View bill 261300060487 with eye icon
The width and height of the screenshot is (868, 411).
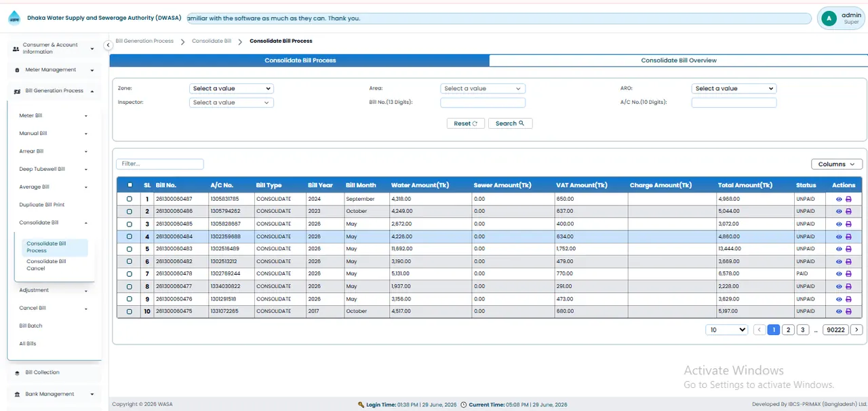click(839, 199)
